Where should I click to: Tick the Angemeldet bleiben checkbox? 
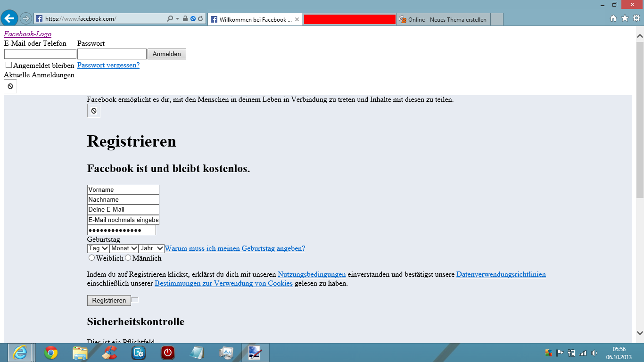[x=8, y=65]
